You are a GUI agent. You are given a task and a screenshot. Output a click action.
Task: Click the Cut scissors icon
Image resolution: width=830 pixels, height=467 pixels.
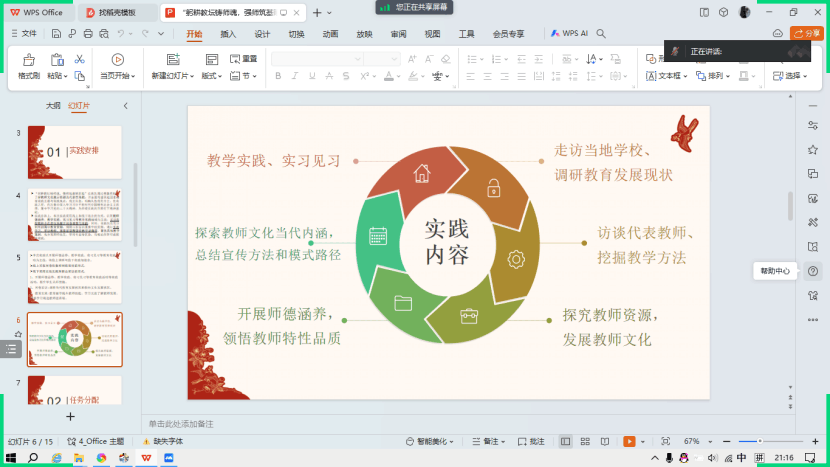click(79, 59)
